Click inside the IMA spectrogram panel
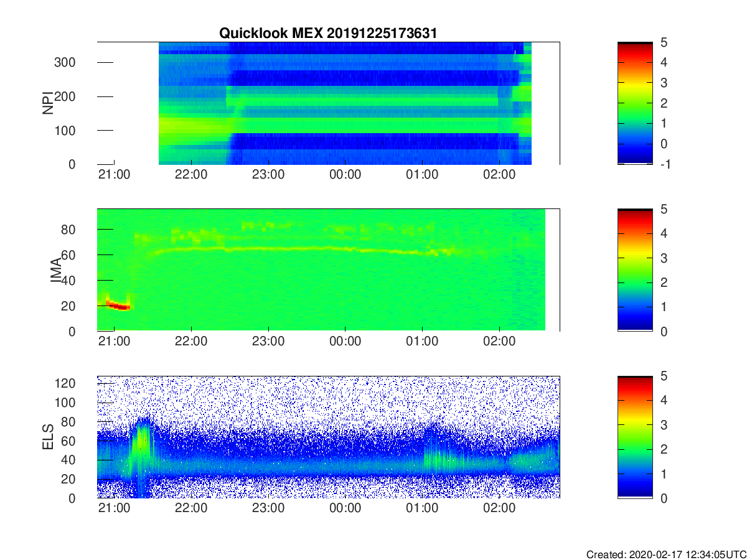 (x=328, y=270)
